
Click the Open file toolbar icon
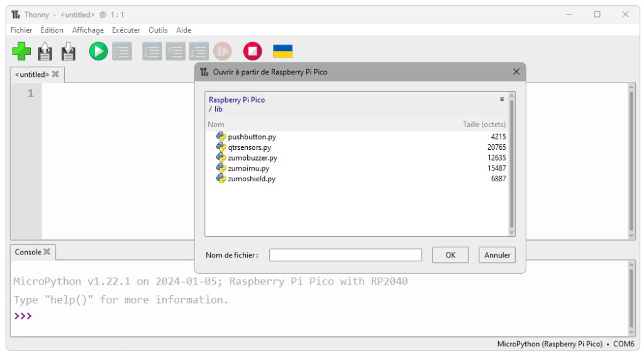[45, 51]
